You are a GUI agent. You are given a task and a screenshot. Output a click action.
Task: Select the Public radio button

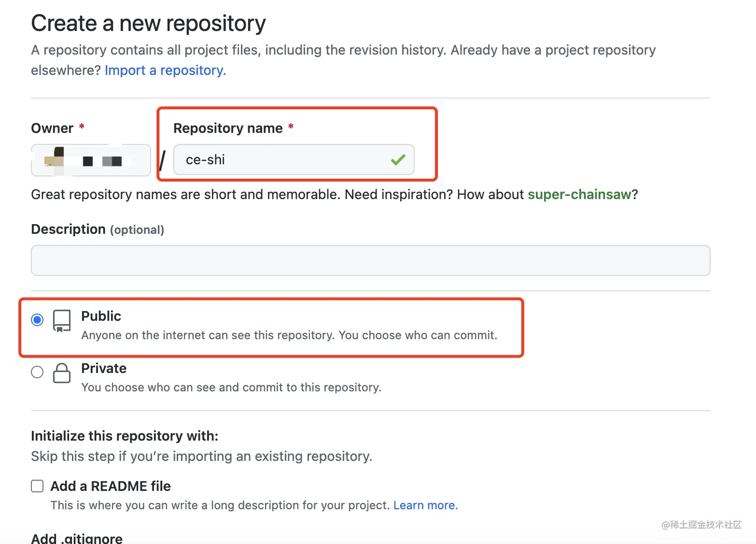tap(37, 320)
